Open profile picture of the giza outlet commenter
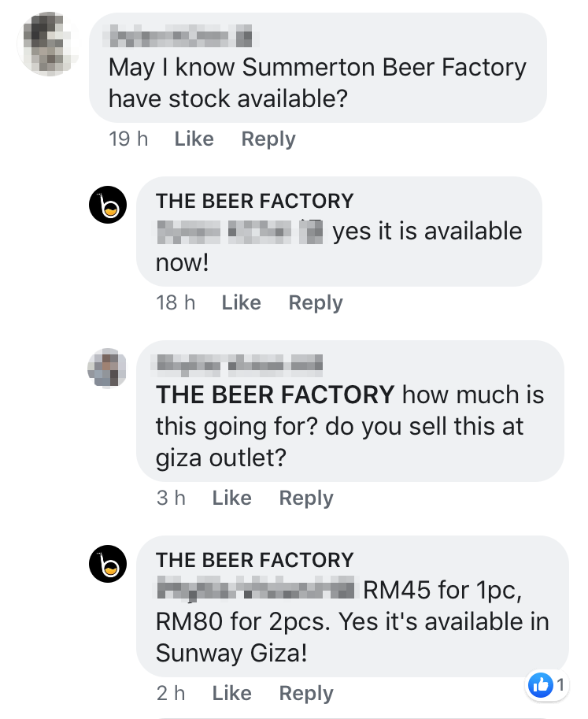588x719 pixels. click(107, 369)
